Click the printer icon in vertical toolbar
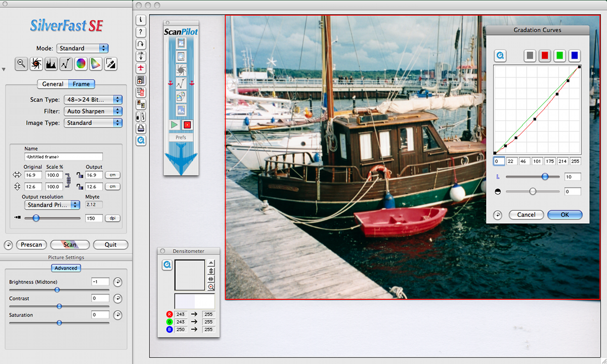 click(x=141, y=128)
